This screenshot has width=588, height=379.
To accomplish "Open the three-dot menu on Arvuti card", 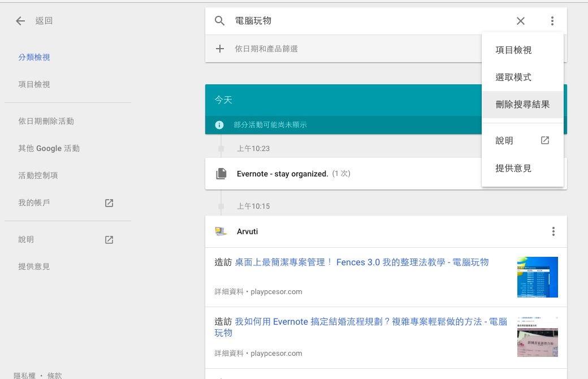I will (554, 231).
